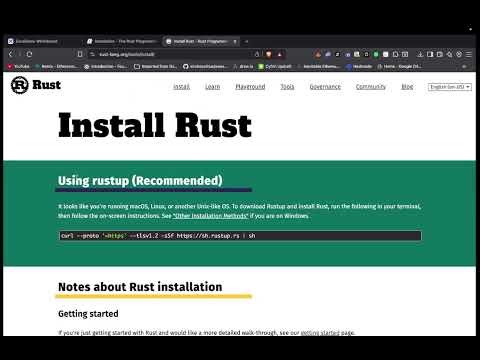Viewport: 480px width, 360px height.
Task: Open the Community navigation link
Action: (x=371, y=87)
